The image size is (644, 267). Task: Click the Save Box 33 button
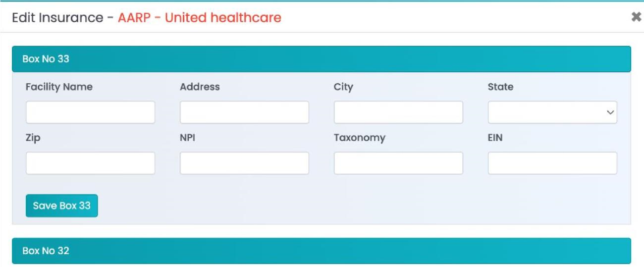coord(62,206)
